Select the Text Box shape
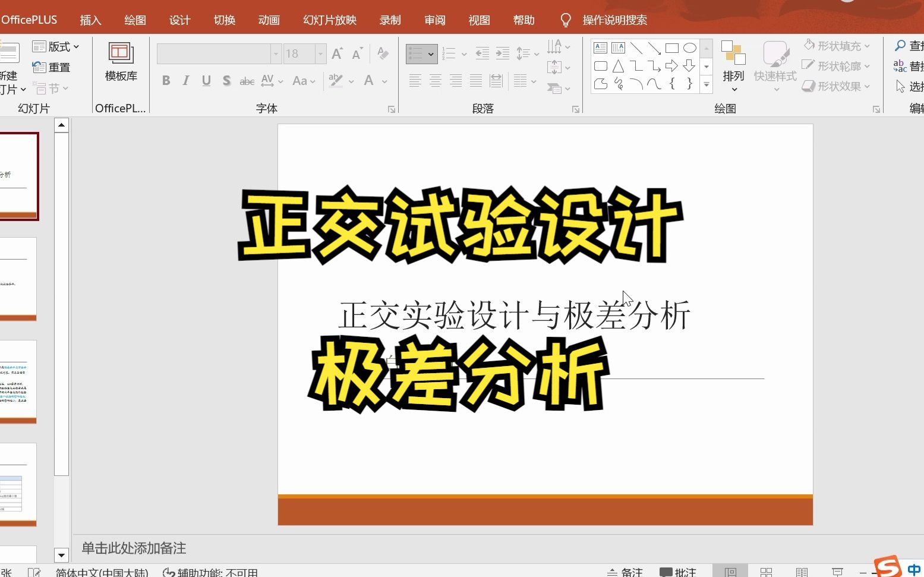 (601, 48)
